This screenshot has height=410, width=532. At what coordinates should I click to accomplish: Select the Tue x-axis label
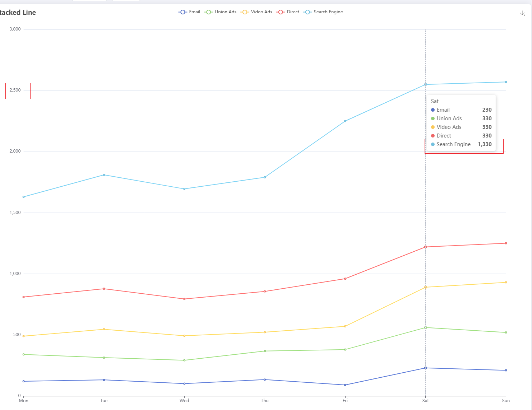pos(104,401)
